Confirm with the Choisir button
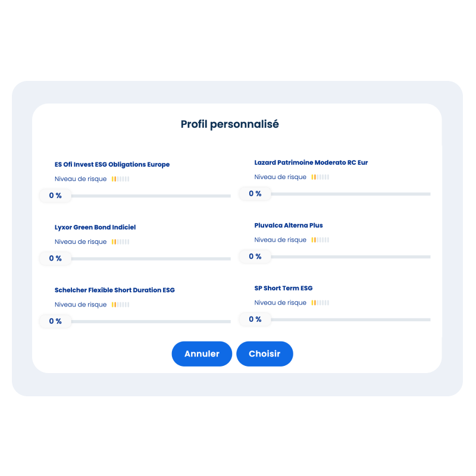This screenshot has height=476, width=476. 265,353
